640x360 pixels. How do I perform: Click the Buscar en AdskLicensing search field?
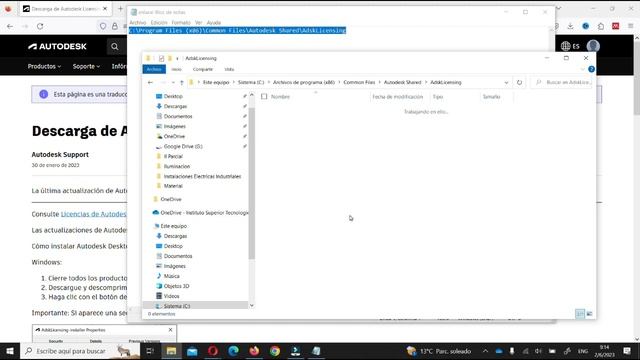click(x=562, y=82)
